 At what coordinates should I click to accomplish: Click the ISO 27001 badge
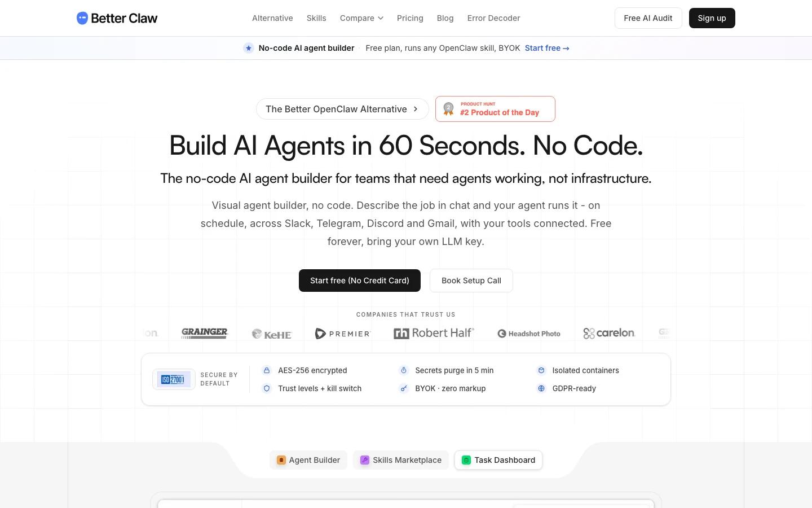click(174, 379)
